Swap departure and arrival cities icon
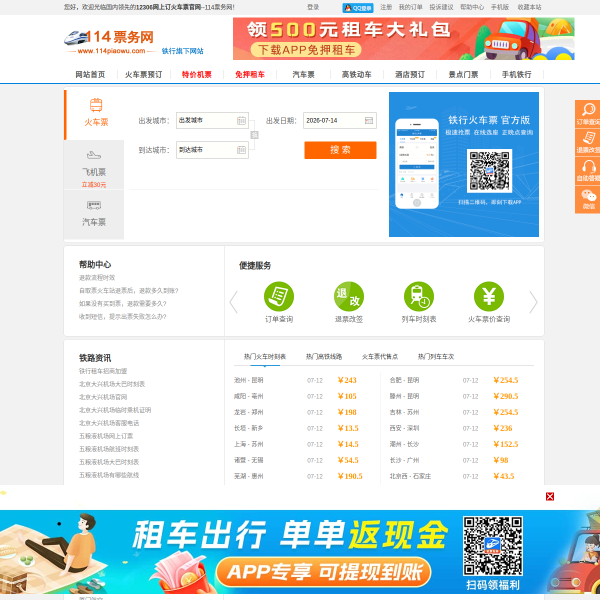The image size is (600, 600). (x=254, y=135)
